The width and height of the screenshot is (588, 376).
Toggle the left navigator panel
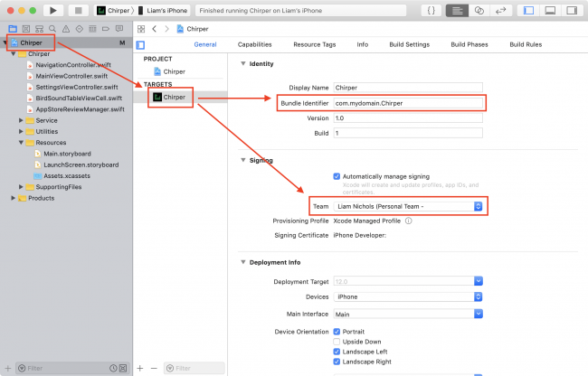coord(528,11)
